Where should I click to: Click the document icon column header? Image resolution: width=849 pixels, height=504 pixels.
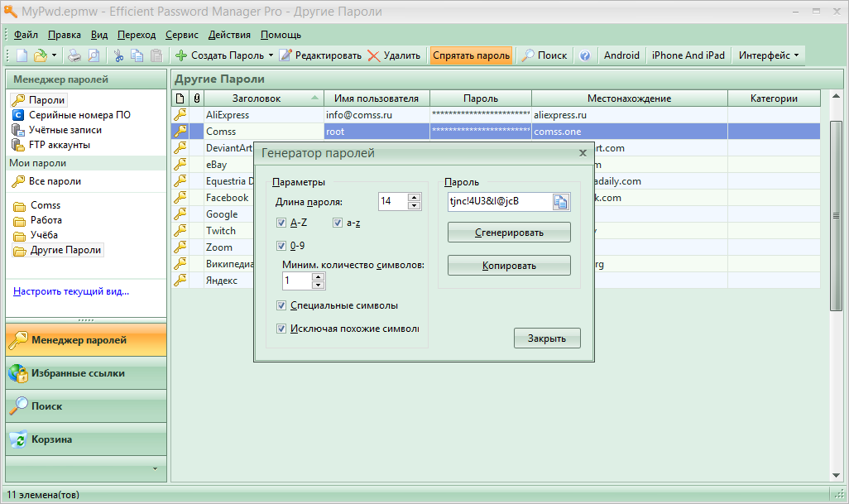point(180,98)
